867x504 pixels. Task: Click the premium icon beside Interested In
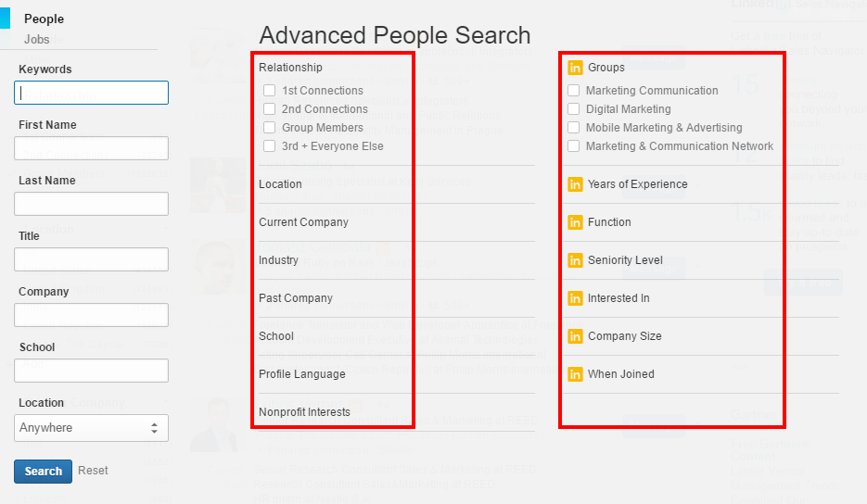(x=575, y=298)
